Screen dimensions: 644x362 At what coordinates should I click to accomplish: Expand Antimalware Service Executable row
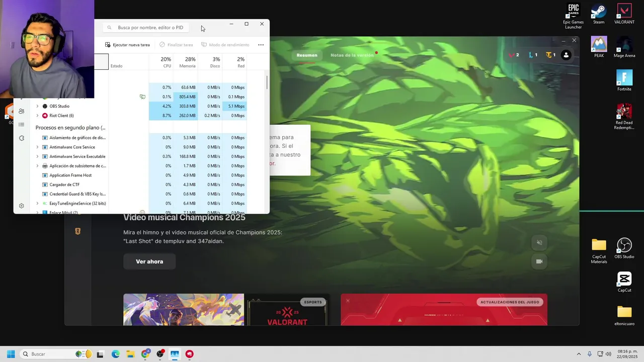click(x=37, y=156)
